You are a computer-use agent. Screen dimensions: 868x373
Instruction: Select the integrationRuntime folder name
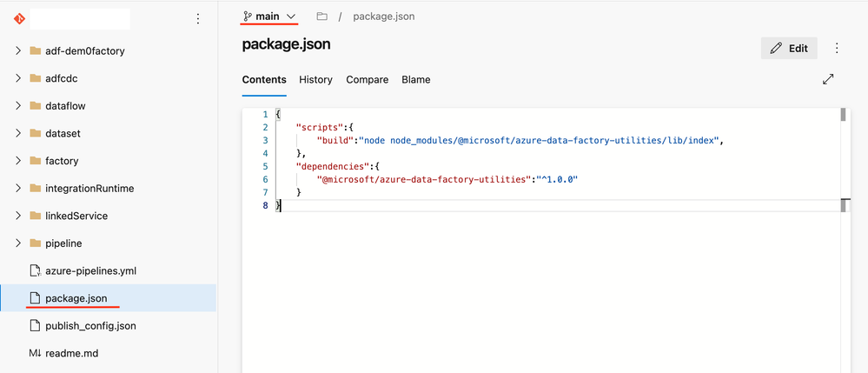[89, 189]
